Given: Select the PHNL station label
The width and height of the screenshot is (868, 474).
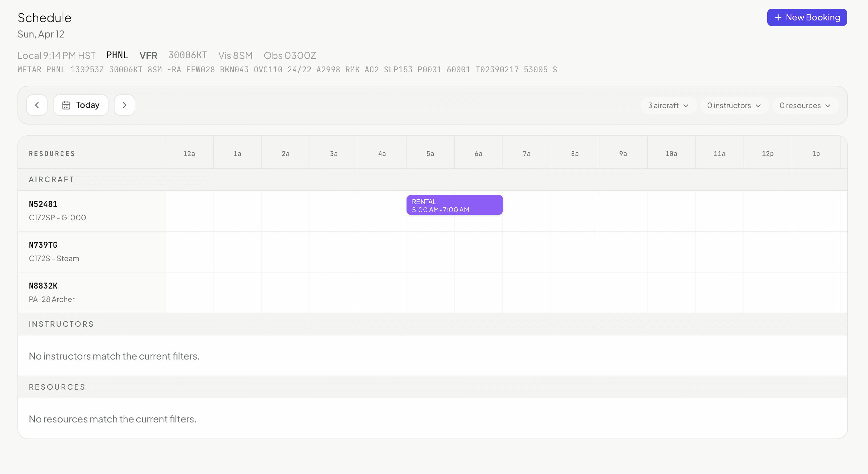Looking at the screenshot, I should (x=117, y=55).
